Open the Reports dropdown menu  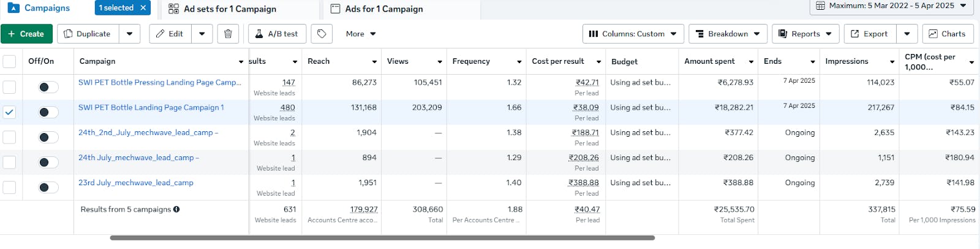[x=805, y=34]
